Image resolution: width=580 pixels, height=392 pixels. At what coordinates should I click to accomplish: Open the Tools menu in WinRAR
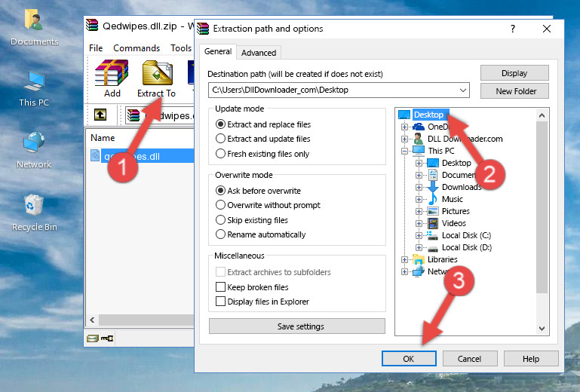pyautogui.click(x=181, y=48)
